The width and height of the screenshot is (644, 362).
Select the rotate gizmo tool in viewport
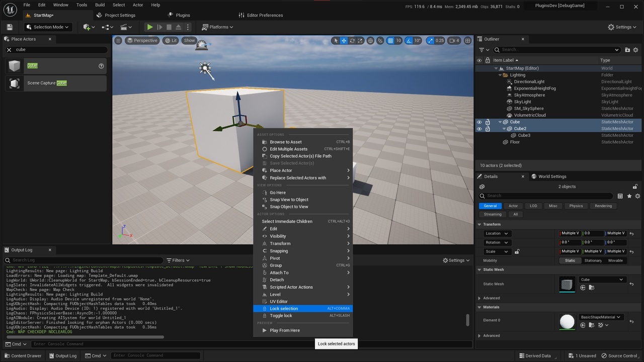tap(352, 41)
